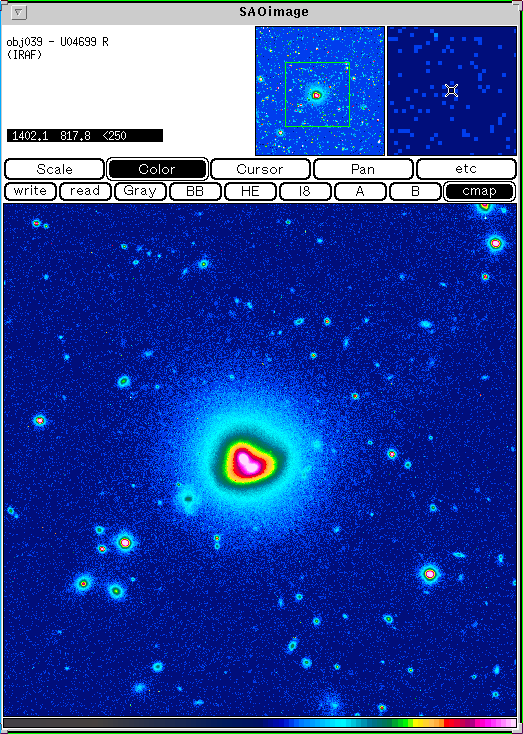Click the bright galaxy core in main image
This screenshot has height=734, width=523.
click(248, 462)
